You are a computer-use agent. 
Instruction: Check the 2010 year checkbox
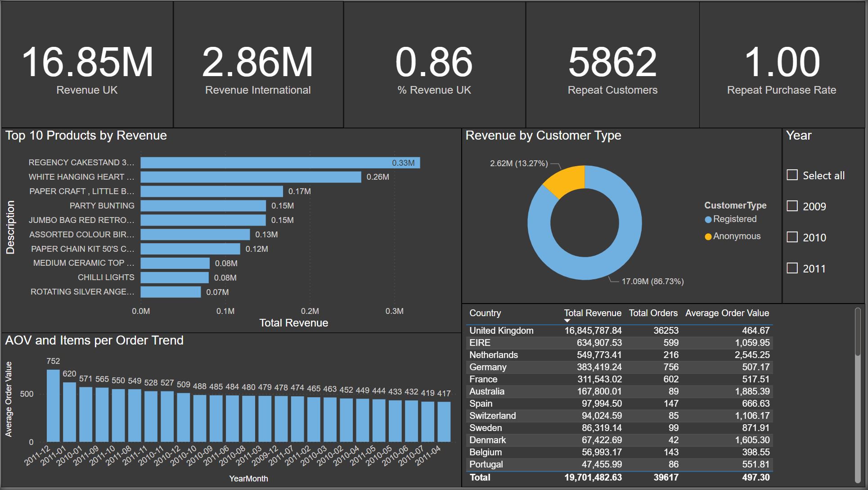792,237
